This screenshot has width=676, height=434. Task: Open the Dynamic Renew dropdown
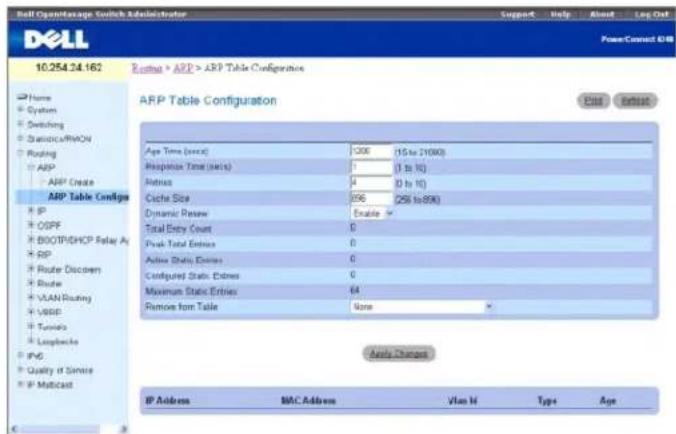(372, 213)
